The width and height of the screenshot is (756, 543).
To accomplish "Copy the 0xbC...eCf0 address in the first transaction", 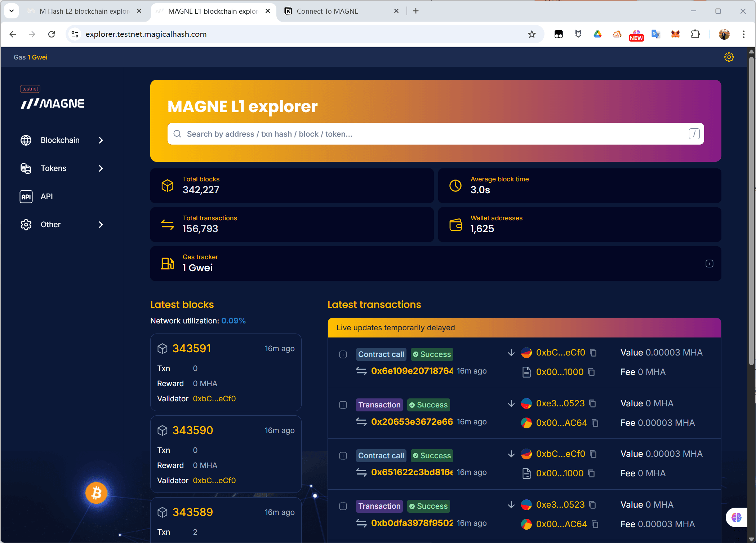I will (593, 353).
